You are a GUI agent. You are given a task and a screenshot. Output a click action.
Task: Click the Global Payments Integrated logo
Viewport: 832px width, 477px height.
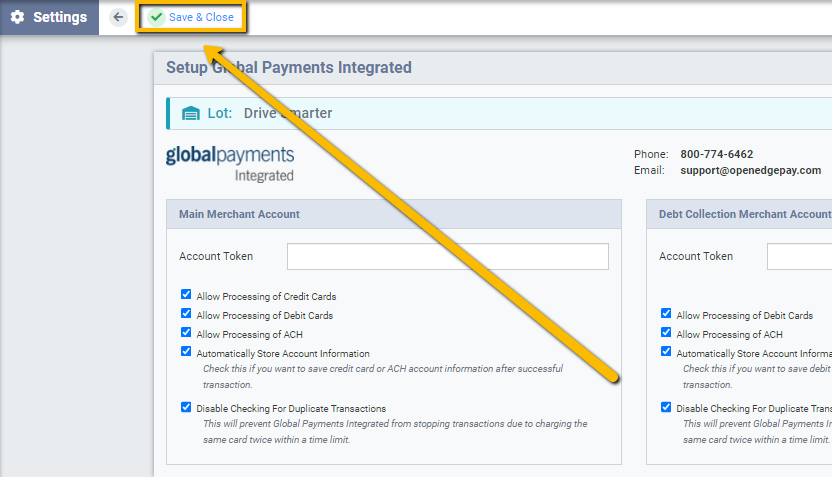[x=230, y=163]
